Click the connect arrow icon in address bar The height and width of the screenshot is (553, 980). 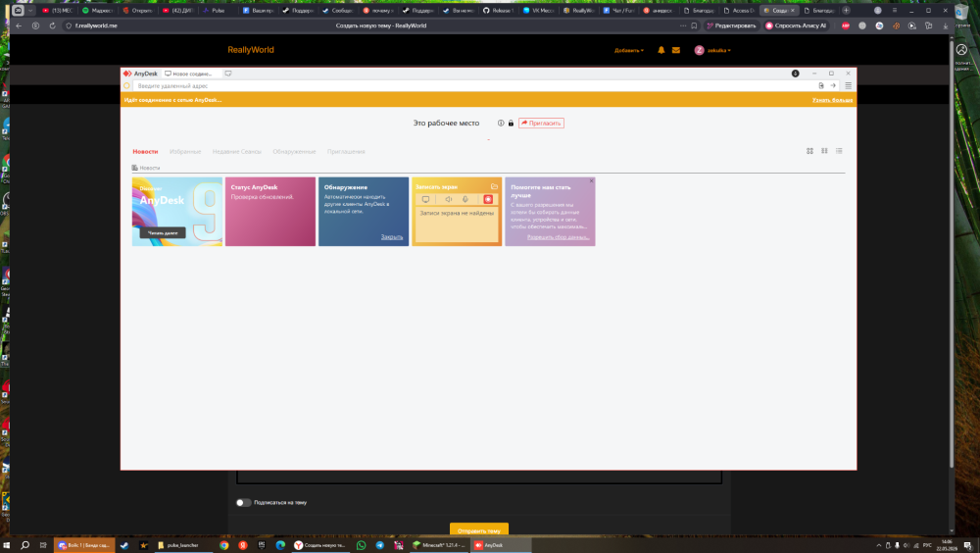(832, 85)
